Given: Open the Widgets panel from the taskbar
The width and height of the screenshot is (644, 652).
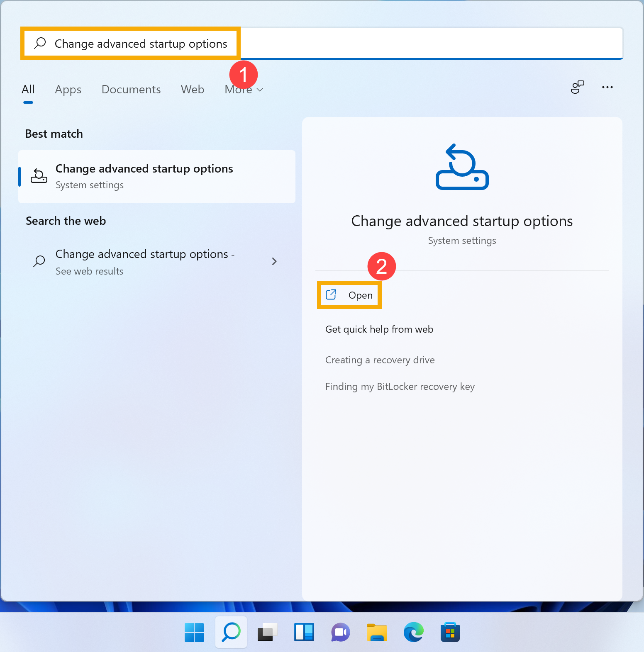Looking at the screenshot, I should 304,633.
